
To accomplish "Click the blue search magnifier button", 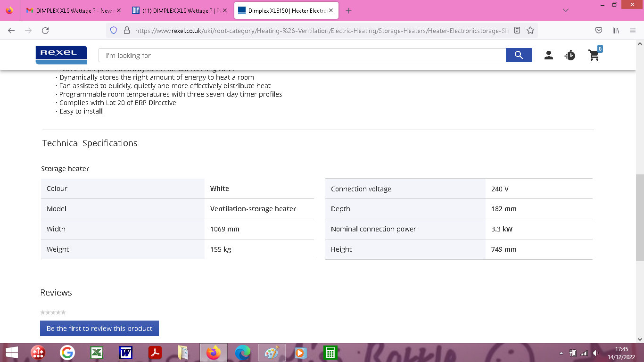I will click(519, 55).
